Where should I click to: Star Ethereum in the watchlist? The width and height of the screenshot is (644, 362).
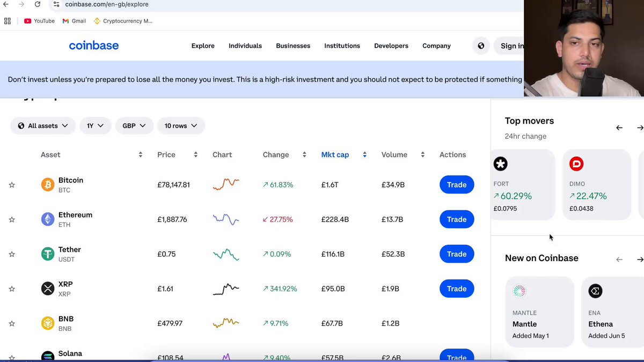pyautogui.click(x=12, y=219)
